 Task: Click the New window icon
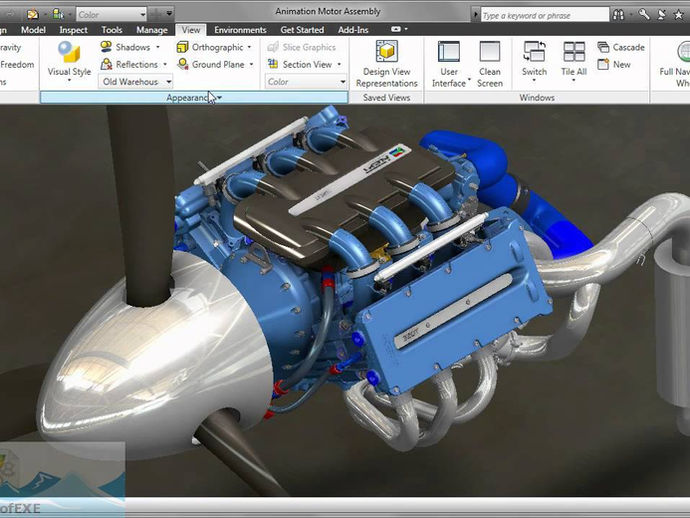pos(603,64)
